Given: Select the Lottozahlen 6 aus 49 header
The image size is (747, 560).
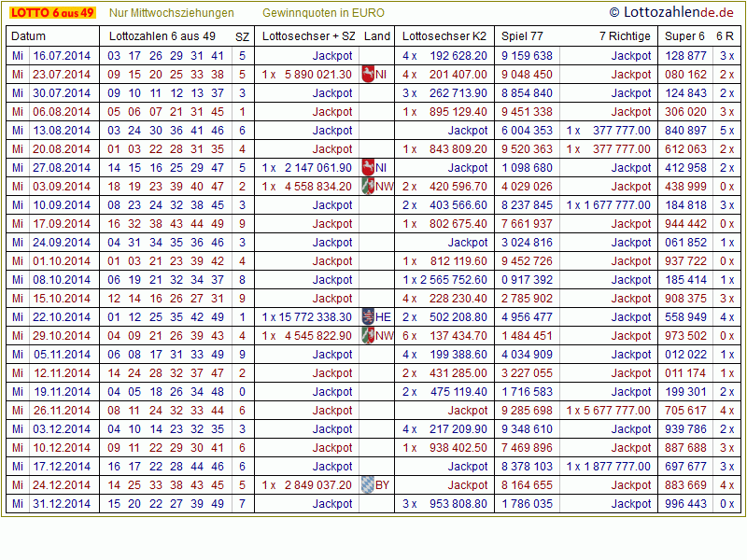Looking at the screenshot, I should (162, 36).
